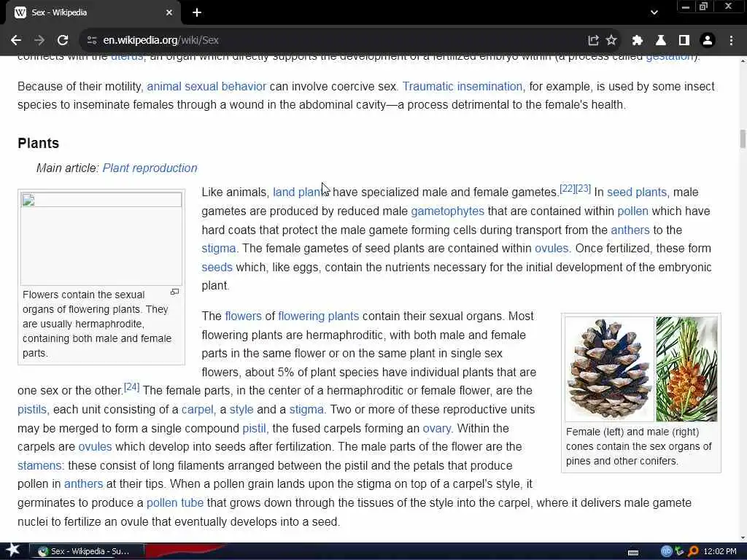The width and height of the screenshot is (747, 560).
Task: Click citation reference 22
Action: [x=567, y=189]
